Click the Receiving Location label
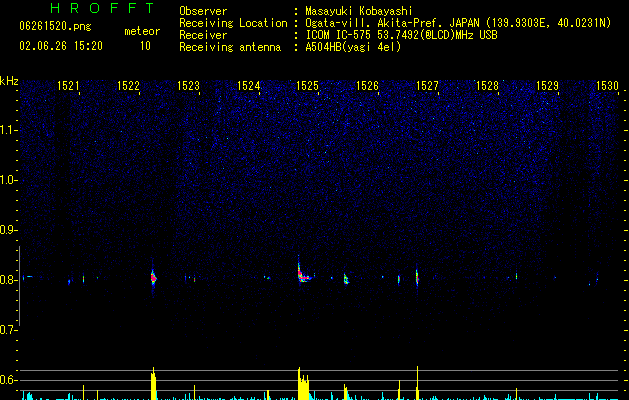 (x=233, y=23)
